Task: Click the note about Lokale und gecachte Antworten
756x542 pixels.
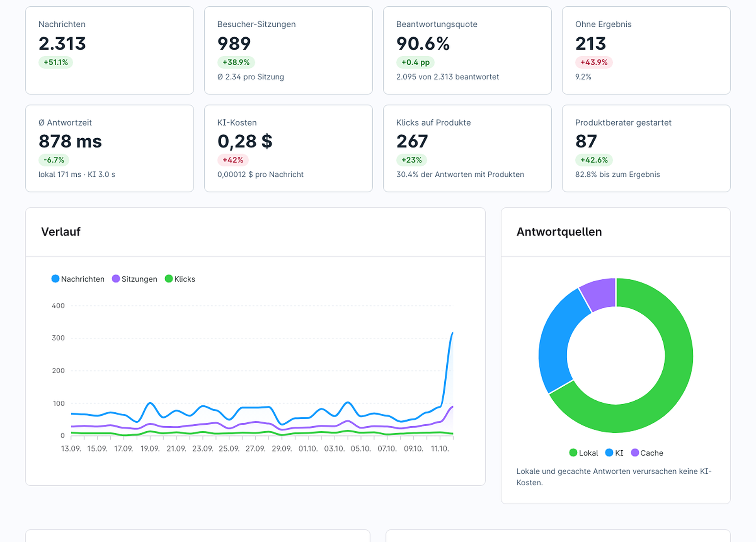Action: [x=614, y=477]
